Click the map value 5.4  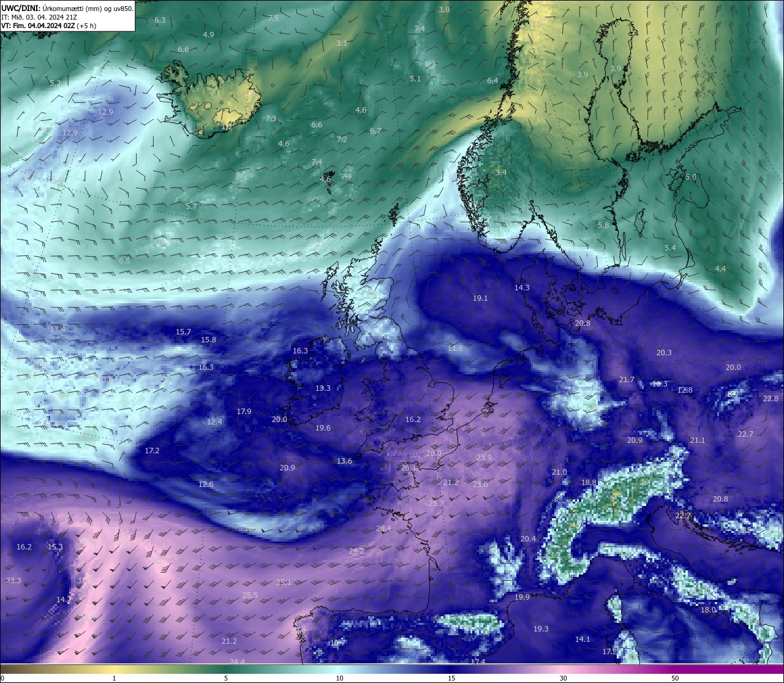click(670, 248)
